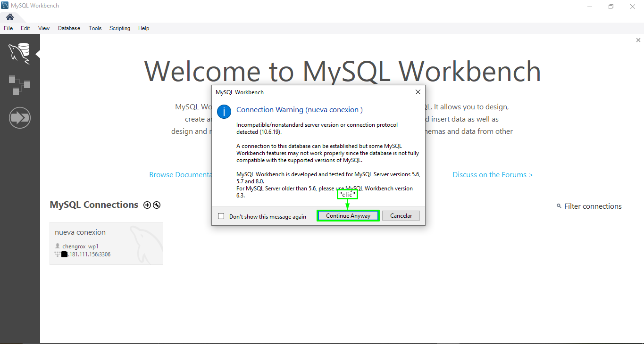
Task: Close the welcome page with X
Action: coord(638,41)
